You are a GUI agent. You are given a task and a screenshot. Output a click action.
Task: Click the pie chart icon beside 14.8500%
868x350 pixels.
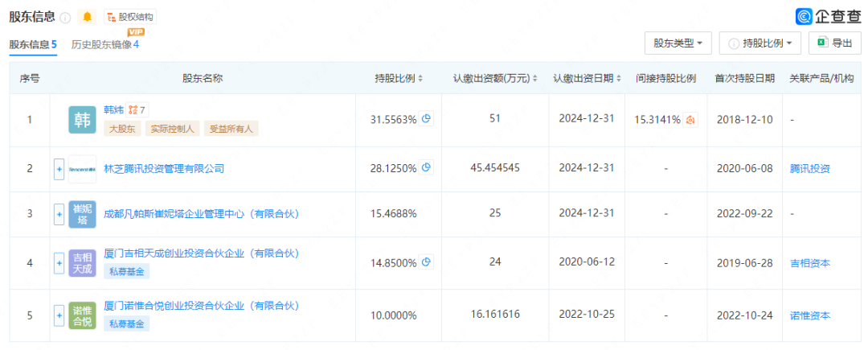coord(427,262)
